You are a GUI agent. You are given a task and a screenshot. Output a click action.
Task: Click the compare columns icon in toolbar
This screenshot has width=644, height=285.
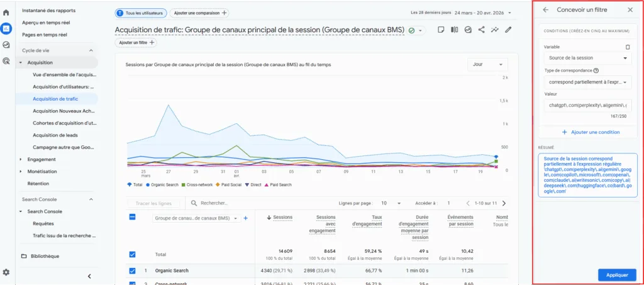pos(455,30)
